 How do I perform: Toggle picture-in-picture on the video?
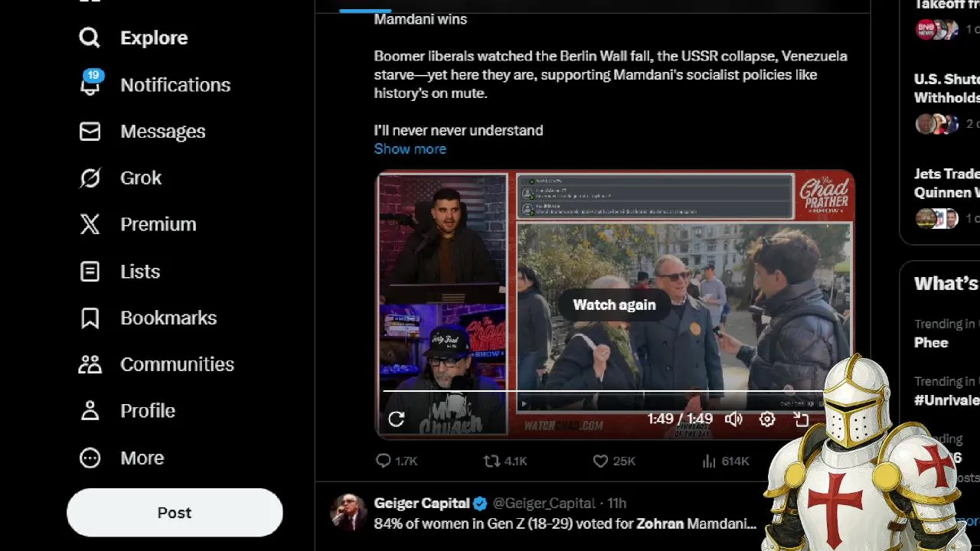coord(801,419)
